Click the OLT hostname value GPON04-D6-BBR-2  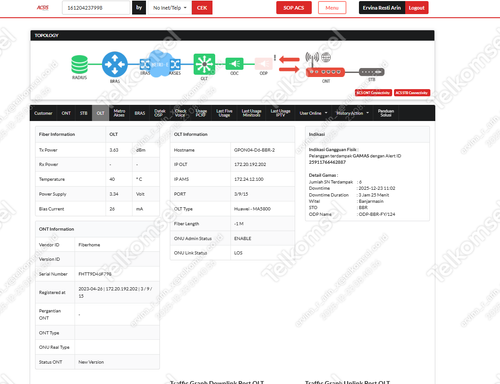coord(254,150)
